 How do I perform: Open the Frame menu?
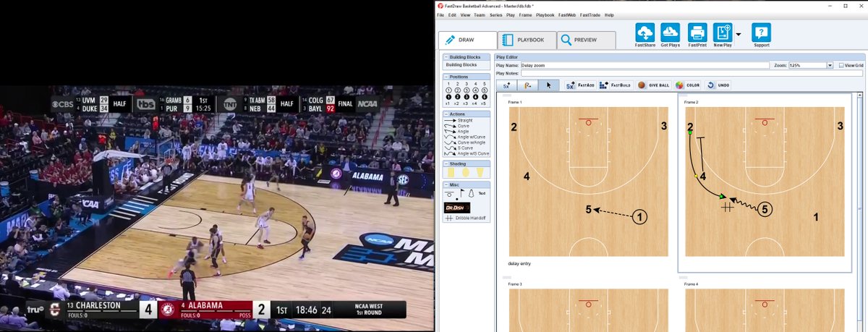[x=525, y=14]
